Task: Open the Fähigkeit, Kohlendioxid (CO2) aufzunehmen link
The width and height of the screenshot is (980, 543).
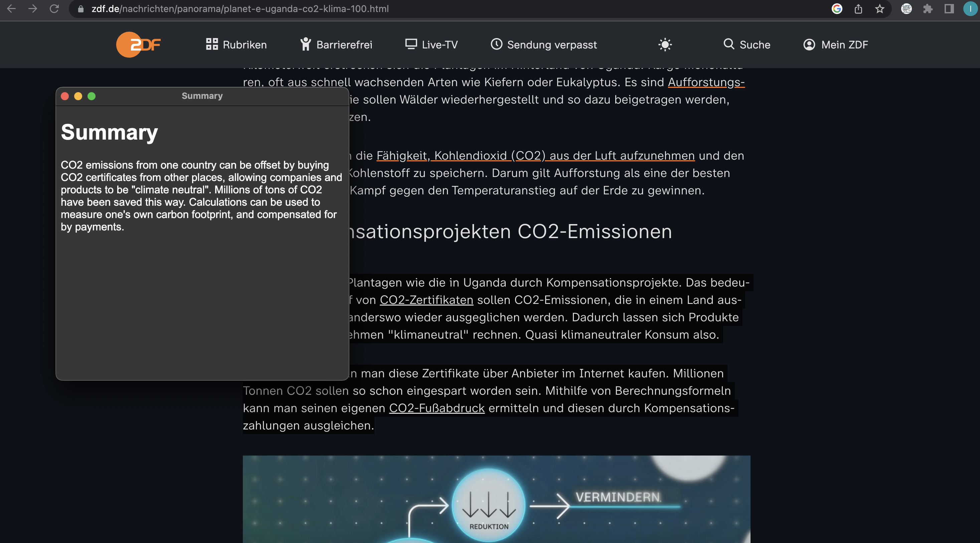Action: 536,156
